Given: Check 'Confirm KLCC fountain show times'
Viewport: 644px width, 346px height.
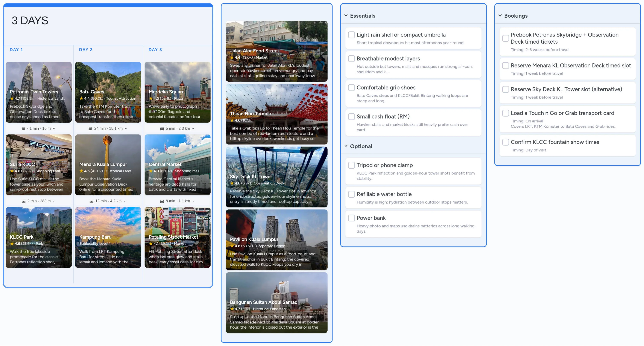Looking at the screenshot, I should click(506, 142).
